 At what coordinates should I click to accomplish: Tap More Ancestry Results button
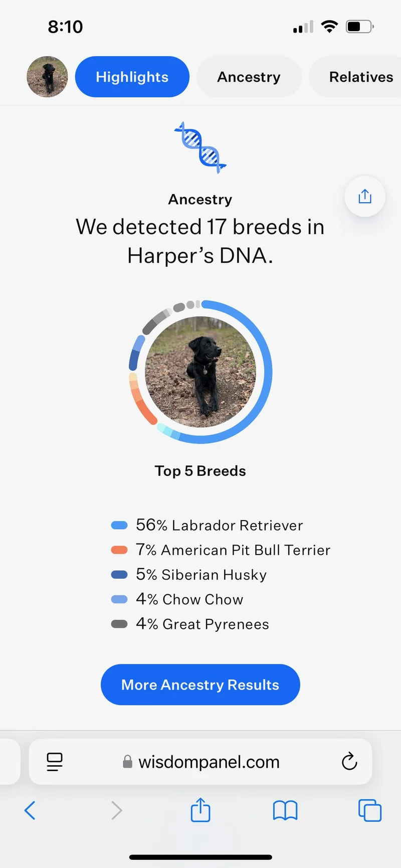coord(200,684)
